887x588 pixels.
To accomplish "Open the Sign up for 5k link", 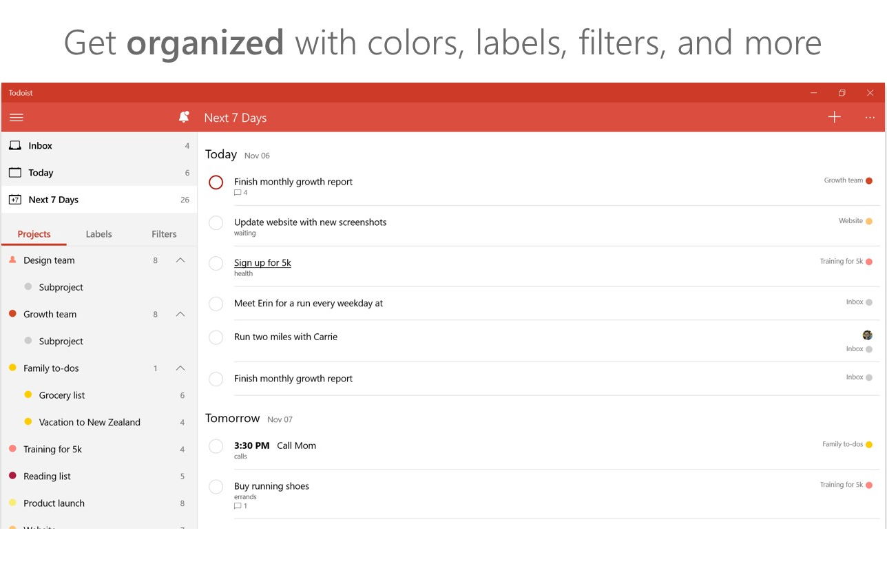I will coord(262,262).
